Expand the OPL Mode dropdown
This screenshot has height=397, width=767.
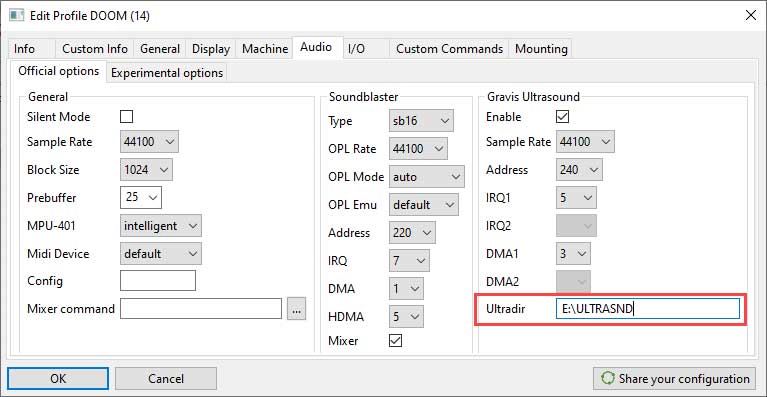point(427,176)
